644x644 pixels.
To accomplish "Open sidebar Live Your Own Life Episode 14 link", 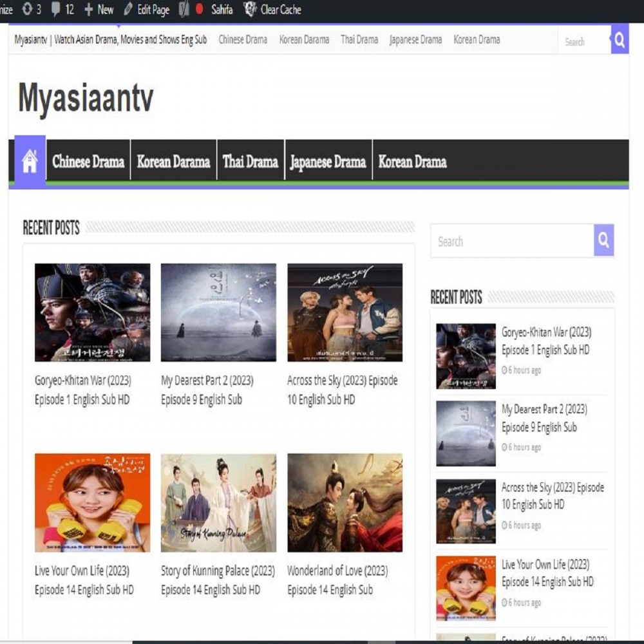I will 547,573.
